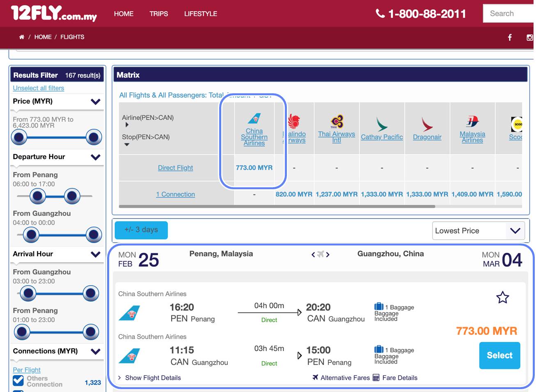Click the airplane swap icon between cities
This screenshot has width=536, height=392.
click(x=321, y=254)
